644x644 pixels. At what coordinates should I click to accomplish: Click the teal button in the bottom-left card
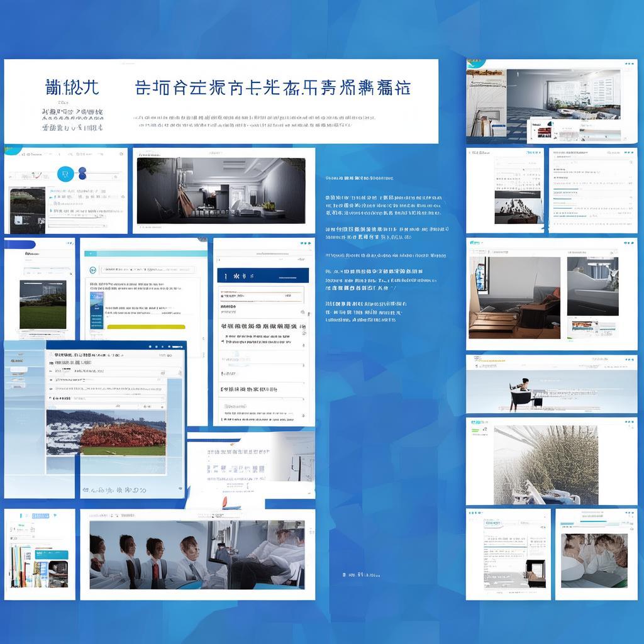[x=51, y=555]
